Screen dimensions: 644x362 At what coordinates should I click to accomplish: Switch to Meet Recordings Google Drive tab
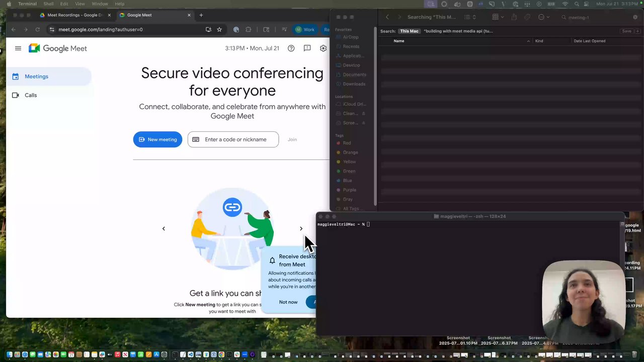74,15
